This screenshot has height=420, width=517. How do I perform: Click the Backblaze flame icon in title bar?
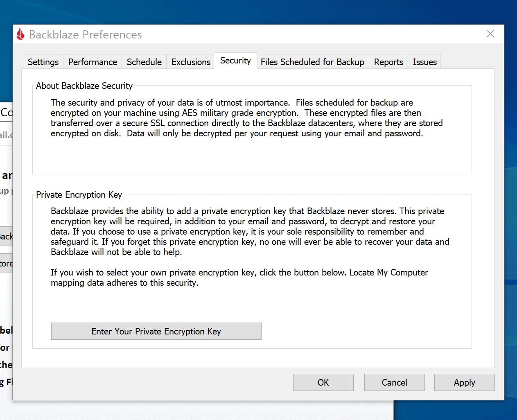20,34
